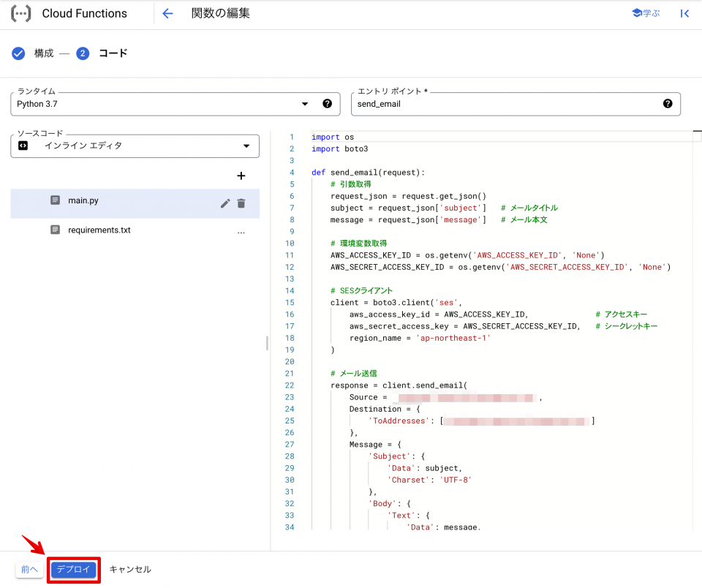Click the '# メールタイトル' comment
Screen dimensions: 702x588
pyautogui.click(x=529, y=208)
